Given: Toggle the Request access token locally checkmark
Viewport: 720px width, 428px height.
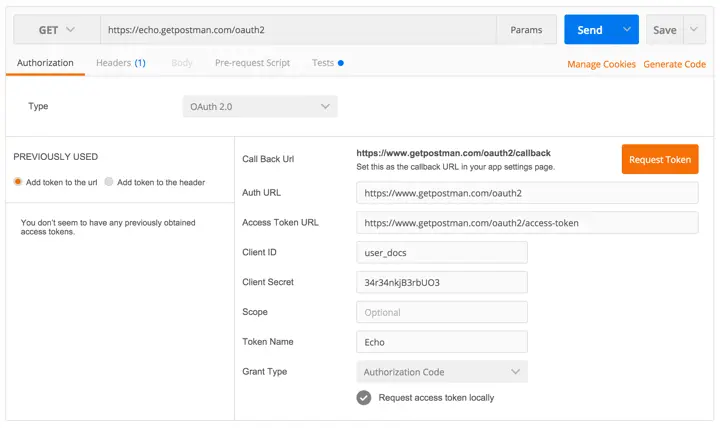Looking at the screenshot, I should (x=364, y=397).
